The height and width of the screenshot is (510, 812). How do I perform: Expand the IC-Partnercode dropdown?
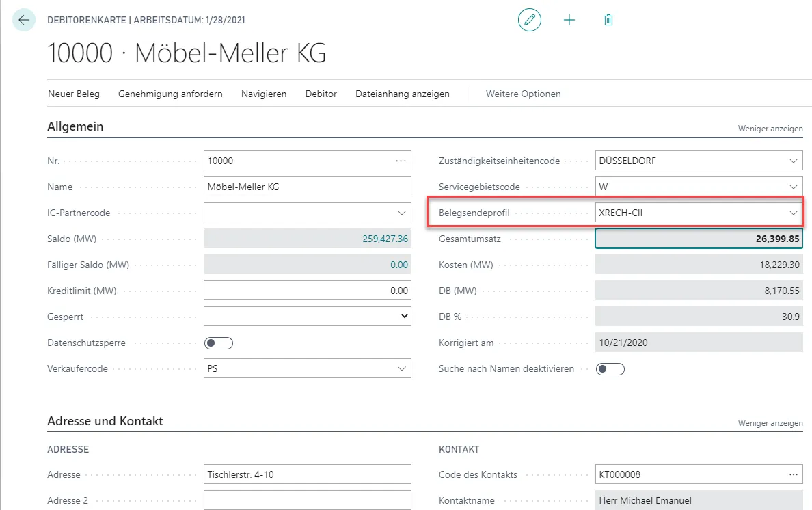click(x=401, y=213)
